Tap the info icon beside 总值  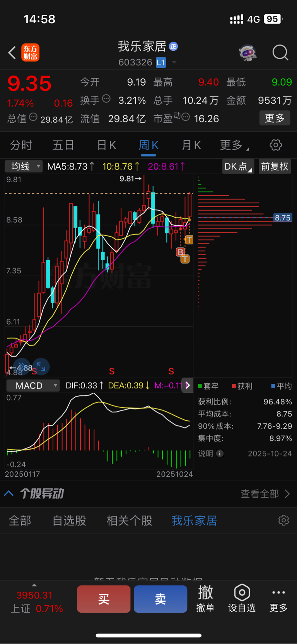[x=33, y=117]
